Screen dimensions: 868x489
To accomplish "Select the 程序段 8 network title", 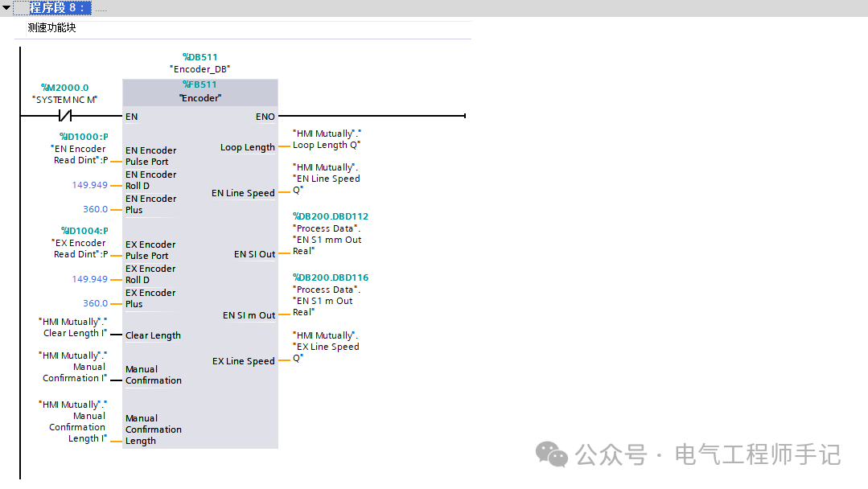I will (x=56, y=8).
